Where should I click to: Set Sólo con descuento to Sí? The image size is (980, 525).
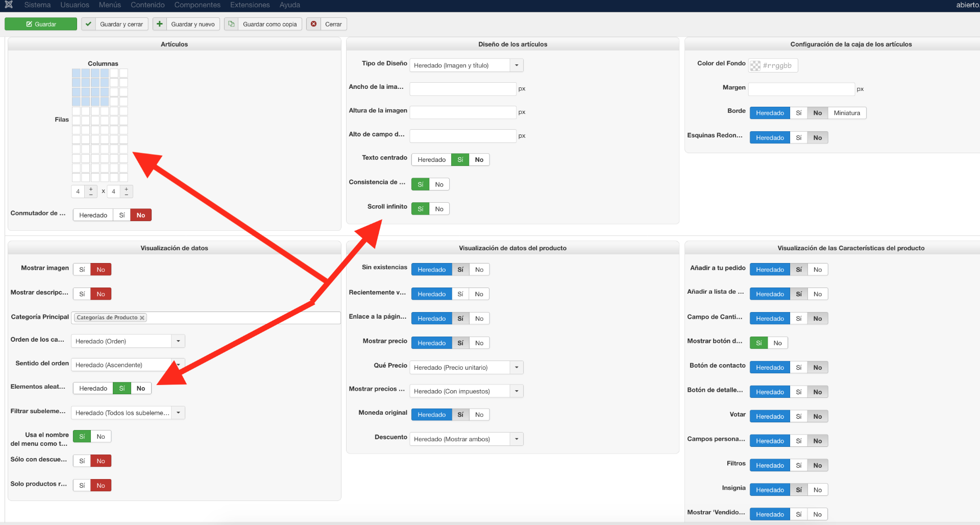click(82, 461)
